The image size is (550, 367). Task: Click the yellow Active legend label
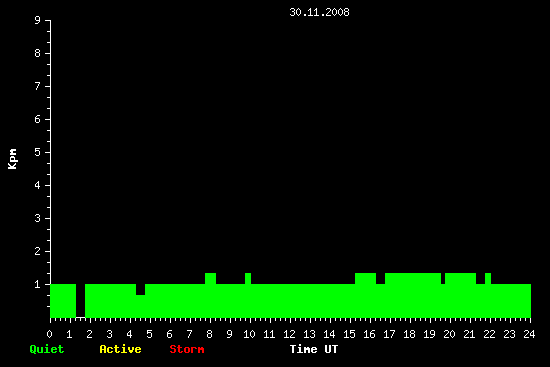pyautogui.click(x=120, y=349)
